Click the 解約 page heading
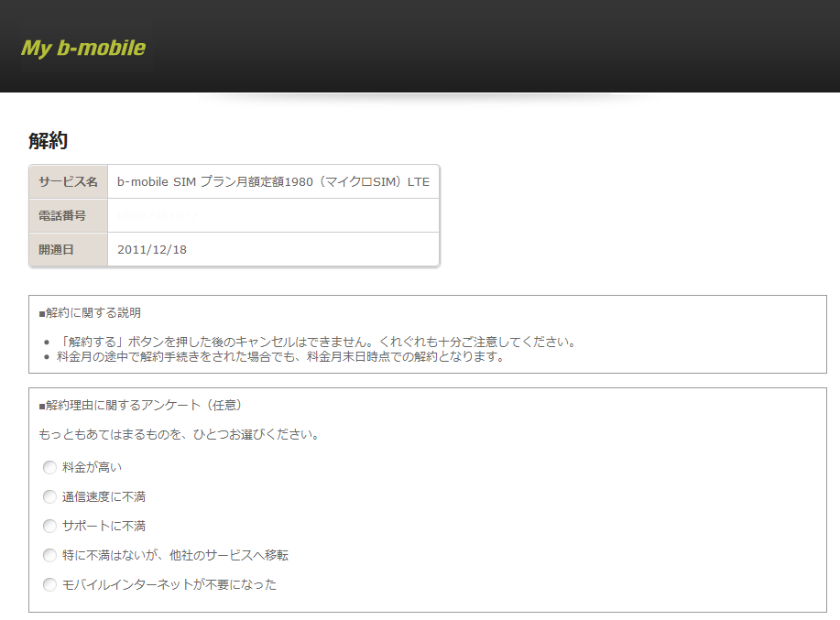This screenshot has height=620, width=840. (49, 141)
